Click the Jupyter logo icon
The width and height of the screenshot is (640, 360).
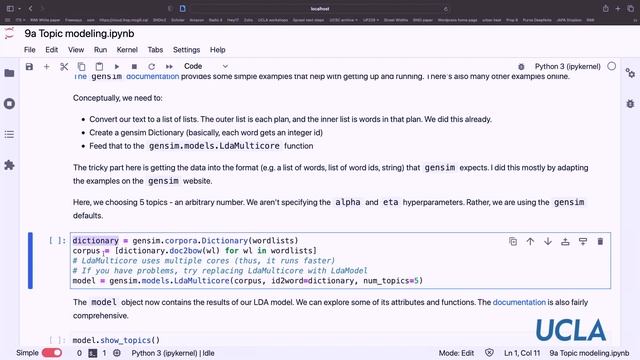pyautogui.click(x=9, y=33)
